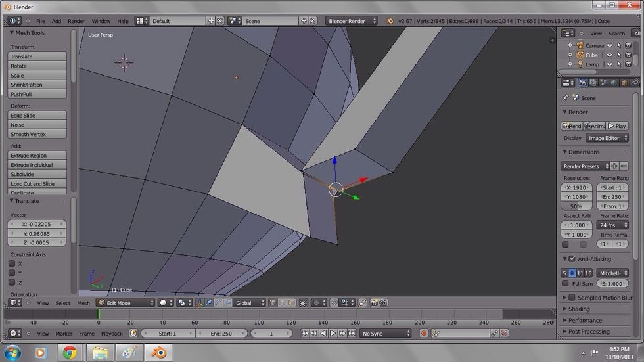The height and width of the screenshot is (362, 644).
Task: Add a new scene beside Scene field
Action: [304, 20]
